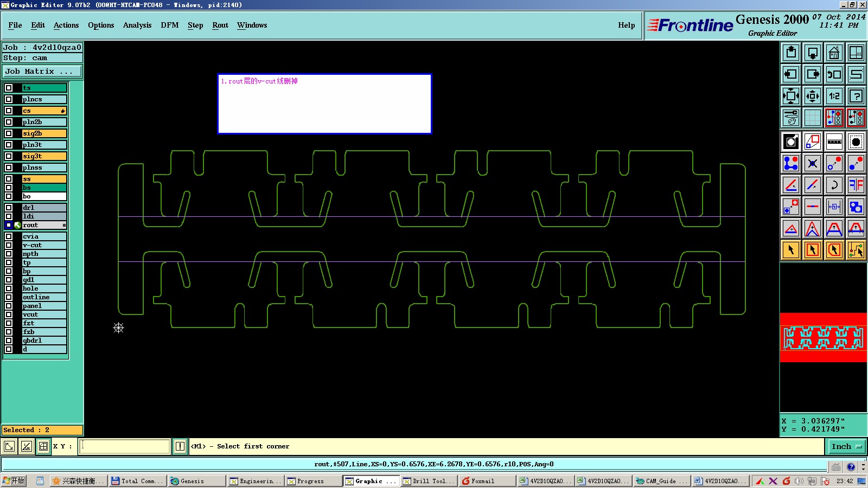Viewport: 868px width, 488px height.
Task: Open the DFM menu
Action: coord(169,25)
